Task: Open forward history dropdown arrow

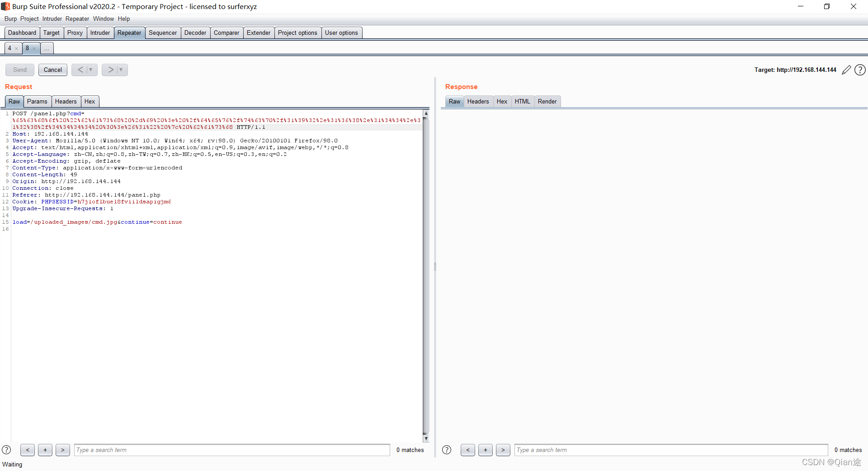Action: pyautogui.click(x=122, y=70)
